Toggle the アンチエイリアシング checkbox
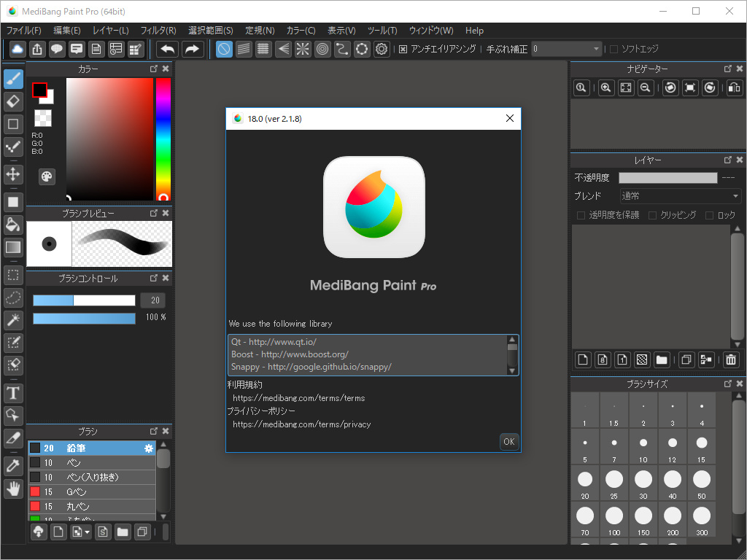The image size is (747, 560). (x=403, y=49)
